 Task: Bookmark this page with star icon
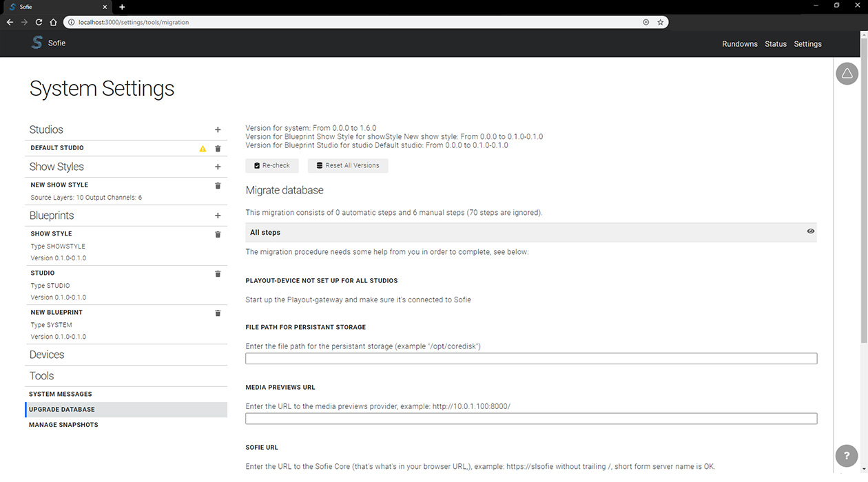point(660,22)
